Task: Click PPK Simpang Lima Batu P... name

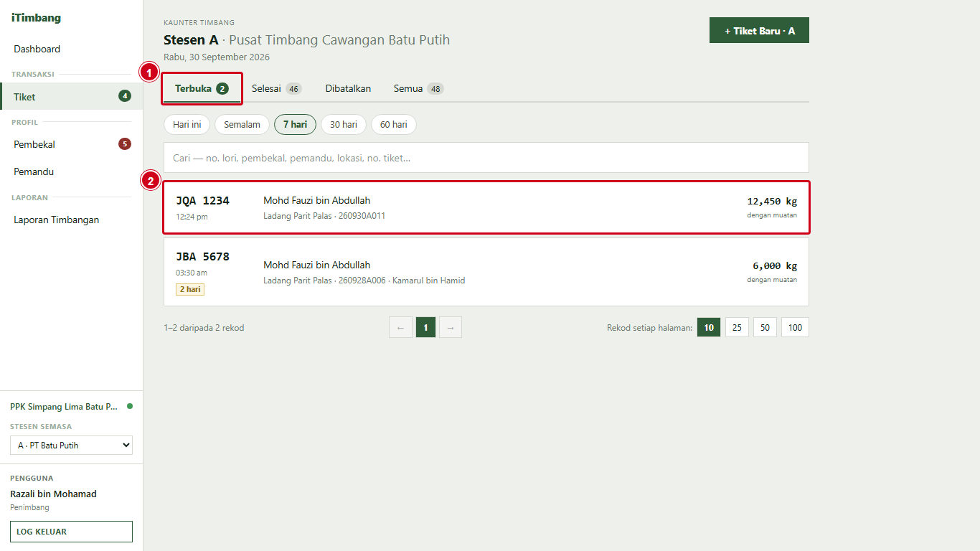Action: [64, 407]
